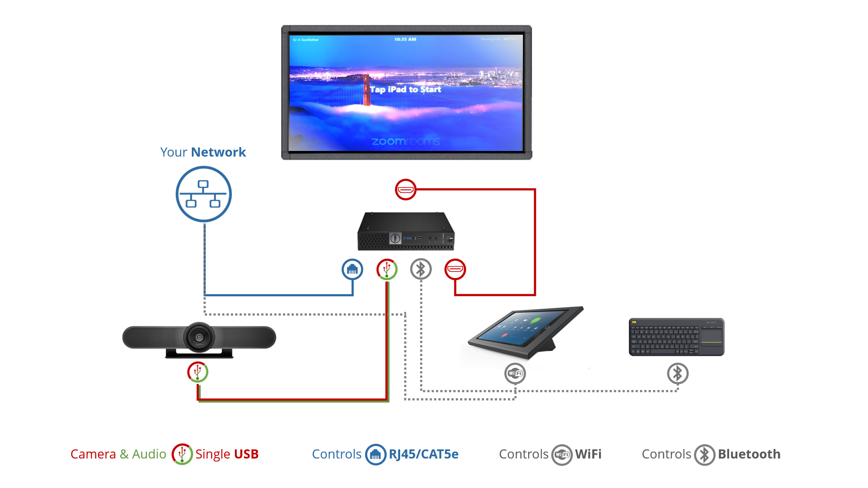868x488 pixels.
Task: Select the single USB camera connection icon
Action: point(197,373)
